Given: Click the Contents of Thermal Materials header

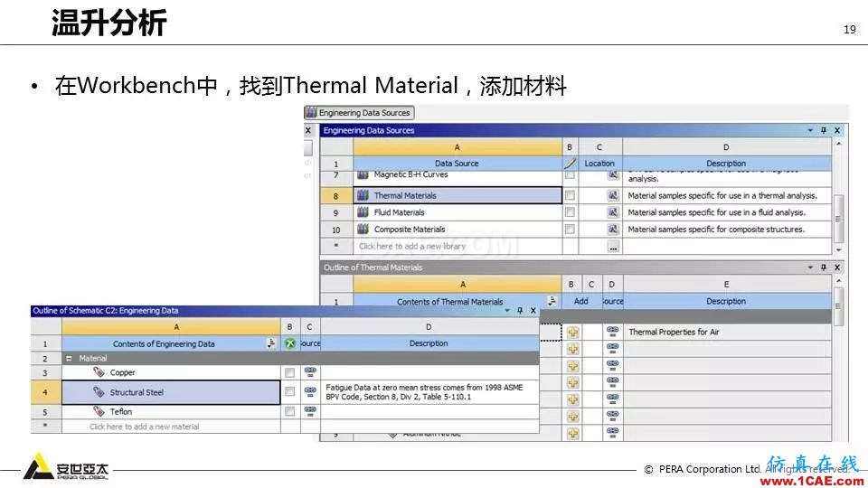Looking at the screenshot, I should click(x=450, y=302).
